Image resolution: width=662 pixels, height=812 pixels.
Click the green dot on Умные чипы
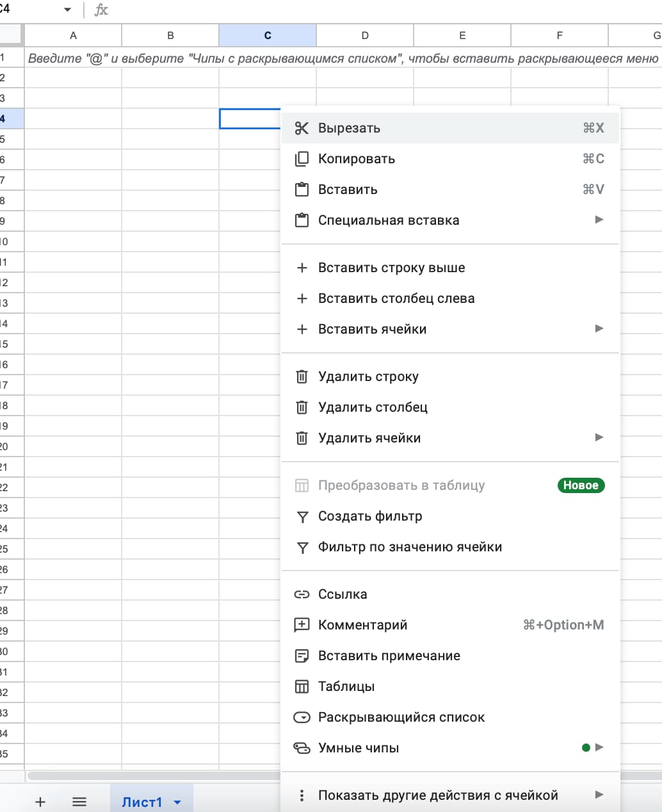pos(586,747)
